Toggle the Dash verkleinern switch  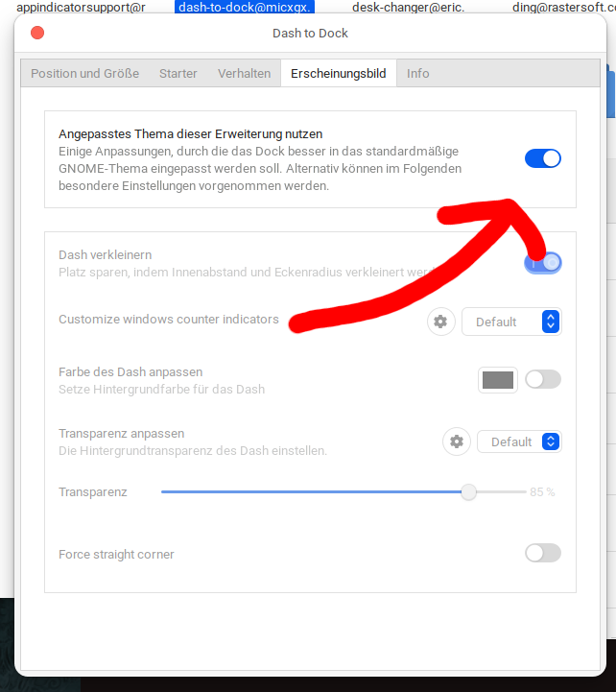point(543,263)
